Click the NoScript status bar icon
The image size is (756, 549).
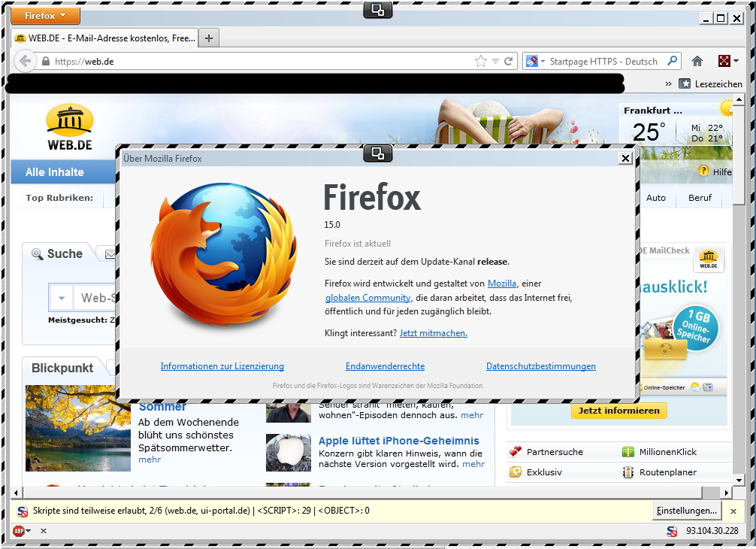(x=672, y=531)
